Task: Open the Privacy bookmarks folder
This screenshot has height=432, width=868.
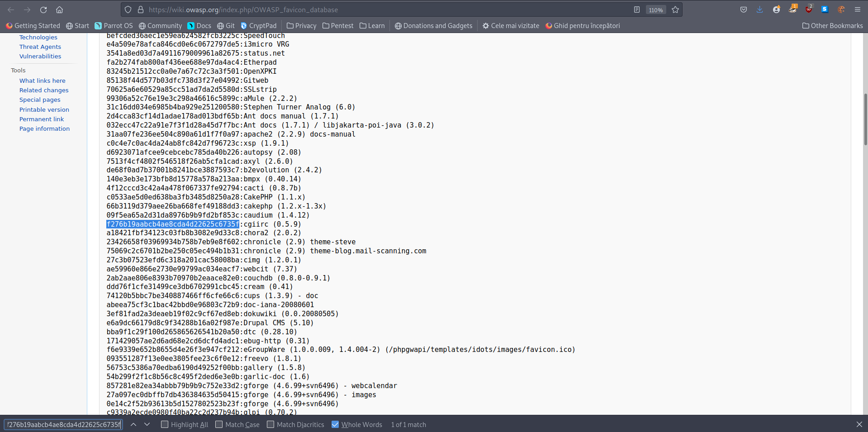Action: tap(301, 26)
